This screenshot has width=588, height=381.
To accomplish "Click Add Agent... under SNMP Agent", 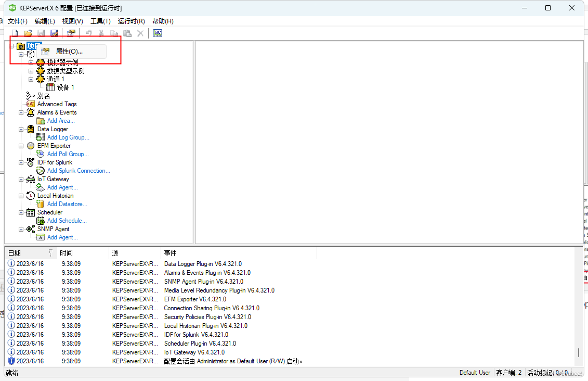I will click(x=62, y=237).
